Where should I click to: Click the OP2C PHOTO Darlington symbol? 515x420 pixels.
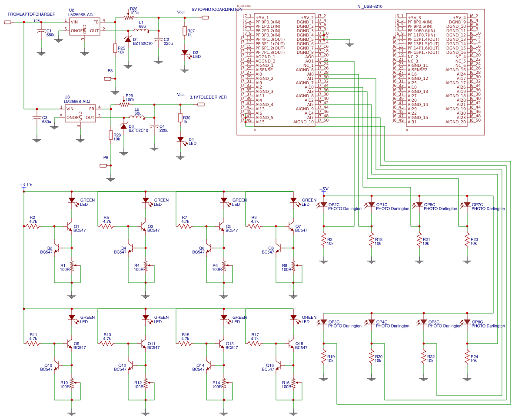[x=323, y=204]
